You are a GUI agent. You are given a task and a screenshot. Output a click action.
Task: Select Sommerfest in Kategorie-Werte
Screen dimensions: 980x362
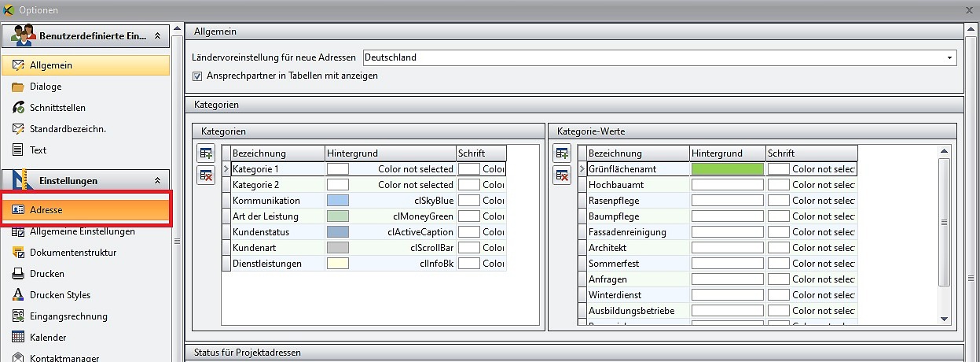click(614, 264)
